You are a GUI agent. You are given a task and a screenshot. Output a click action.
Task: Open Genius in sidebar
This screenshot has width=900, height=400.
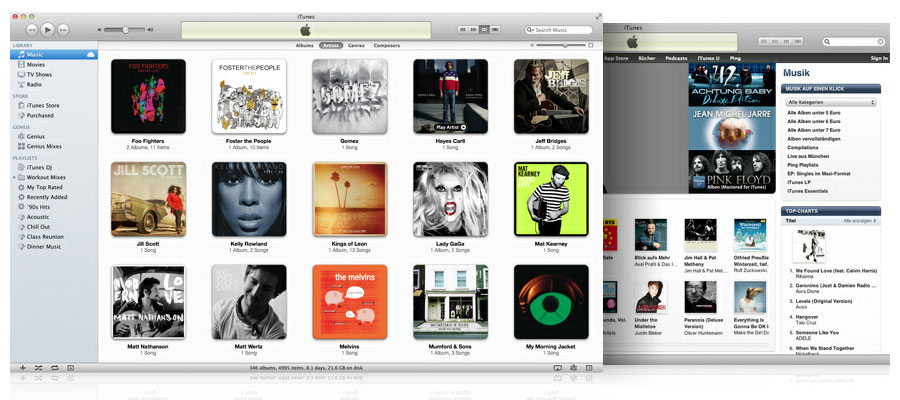click(54, 137)
